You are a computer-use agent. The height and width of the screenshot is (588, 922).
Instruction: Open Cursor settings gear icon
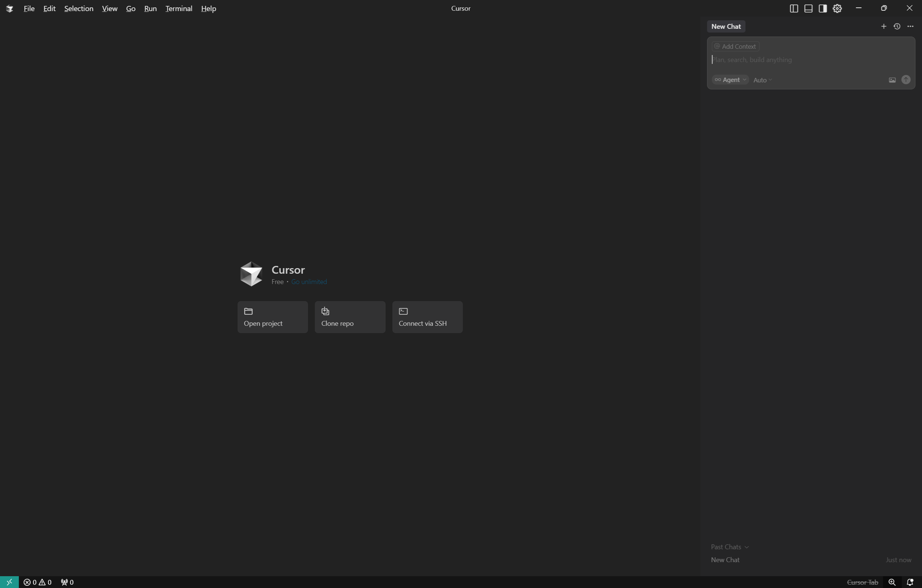[x=837, y=8]
